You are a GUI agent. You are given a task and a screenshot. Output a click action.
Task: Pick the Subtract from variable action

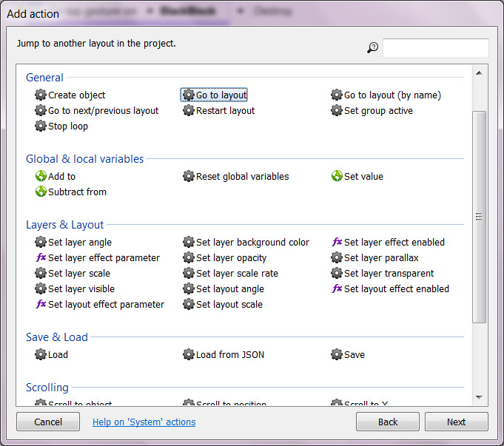coord(77,192)
